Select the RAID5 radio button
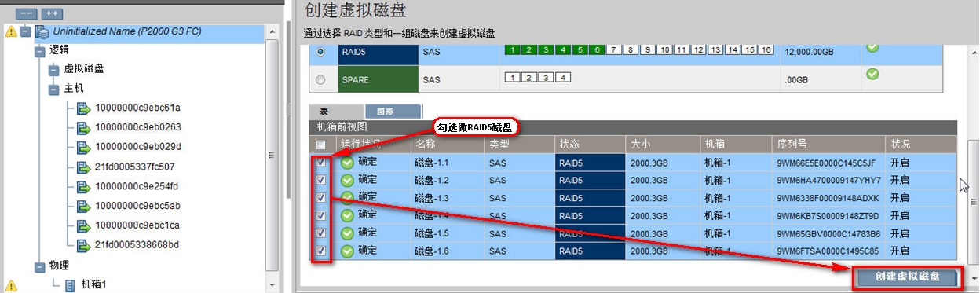 tap(320, 52)
